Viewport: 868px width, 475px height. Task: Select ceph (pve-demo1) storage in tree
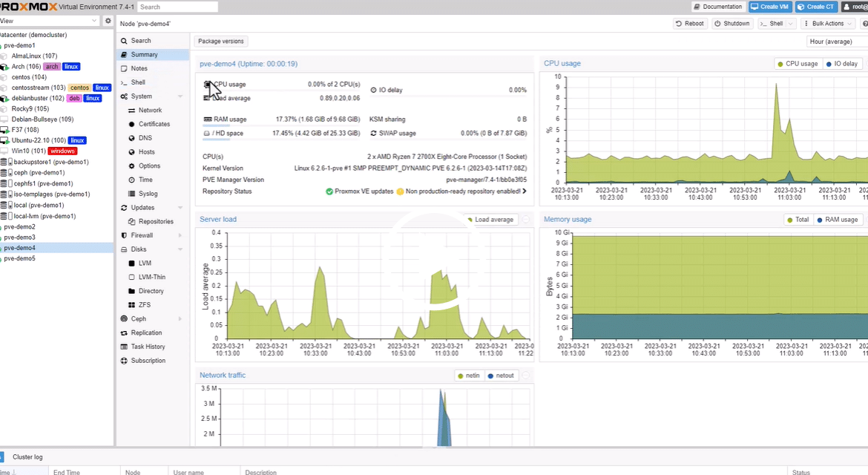(39, 173)
